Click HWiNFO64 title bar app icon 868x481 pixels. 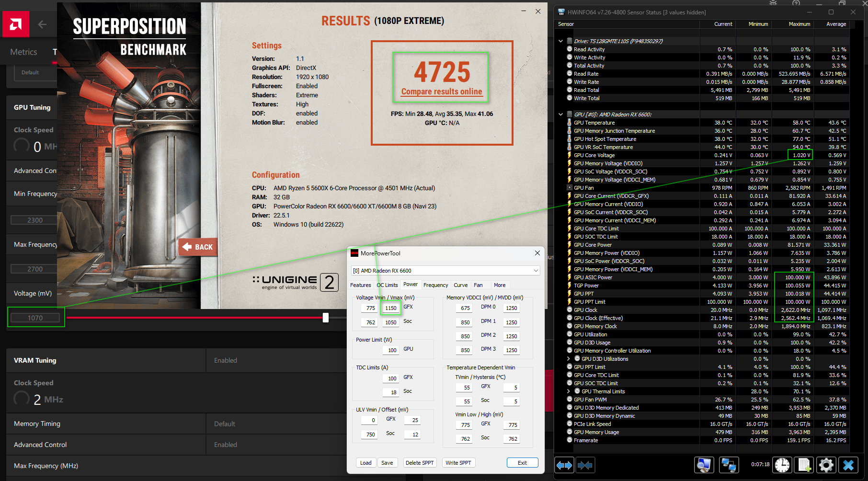pyautogui.click(x=561, y=12)
